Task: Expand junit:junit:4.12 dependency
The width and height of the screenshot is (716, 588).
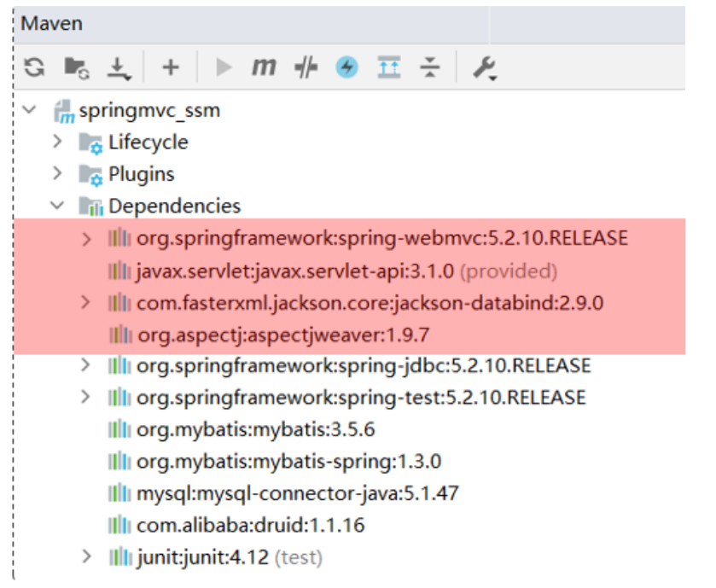Action: [x=86, y=556]
